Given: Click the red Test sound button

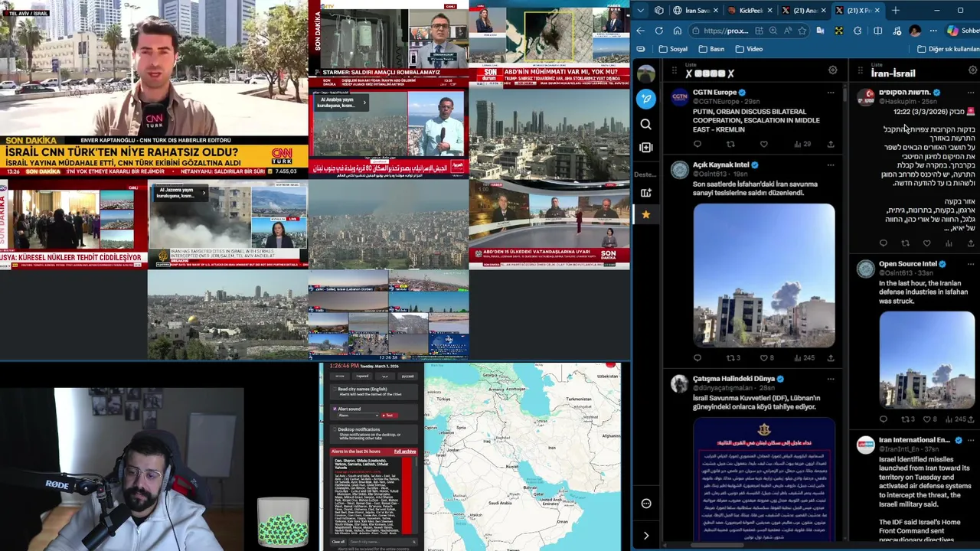Looking at the screenshot, I should pos(389,416).
